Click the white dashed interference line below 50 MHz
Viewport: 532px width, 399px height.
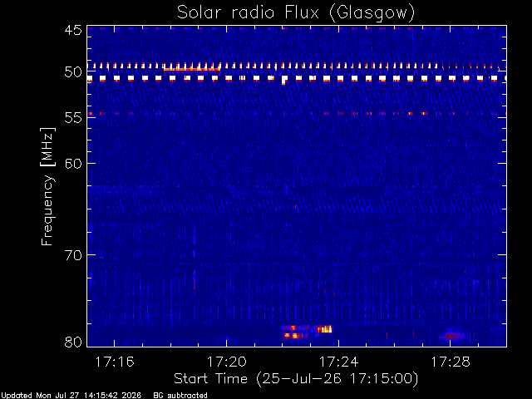point(297,78)
